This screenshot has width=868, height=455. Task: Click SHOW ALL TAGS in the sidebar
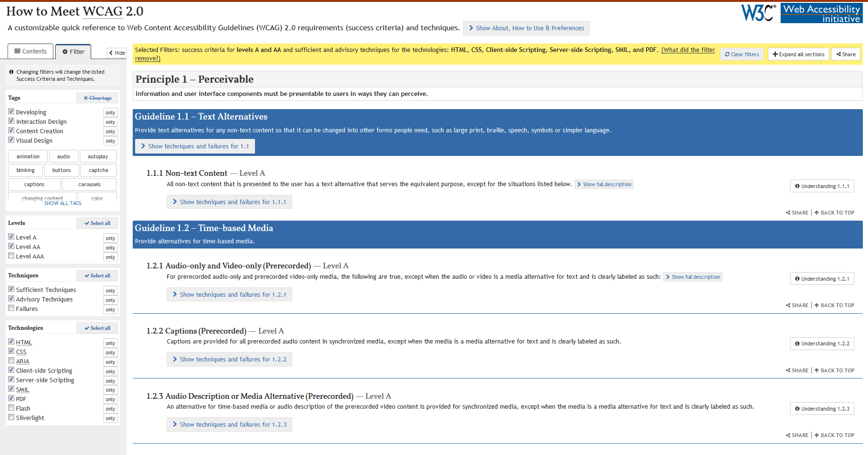coord(62,203)
